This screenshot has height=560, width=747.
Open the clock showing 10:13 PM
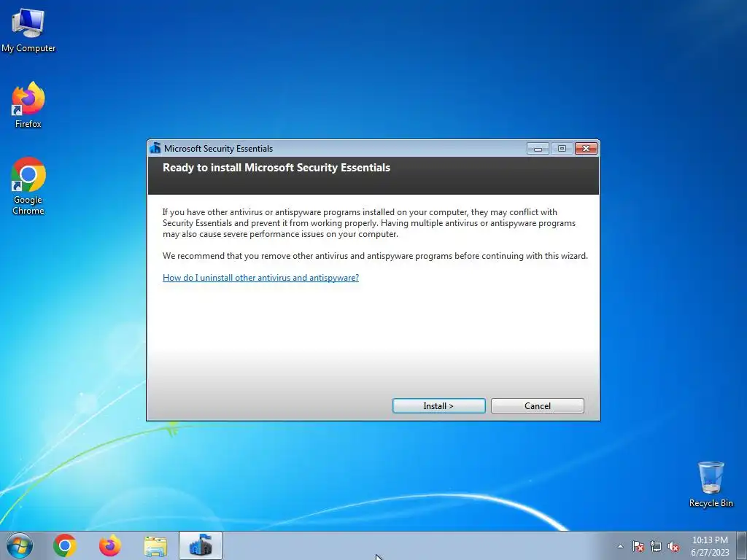tap(710, 546)
